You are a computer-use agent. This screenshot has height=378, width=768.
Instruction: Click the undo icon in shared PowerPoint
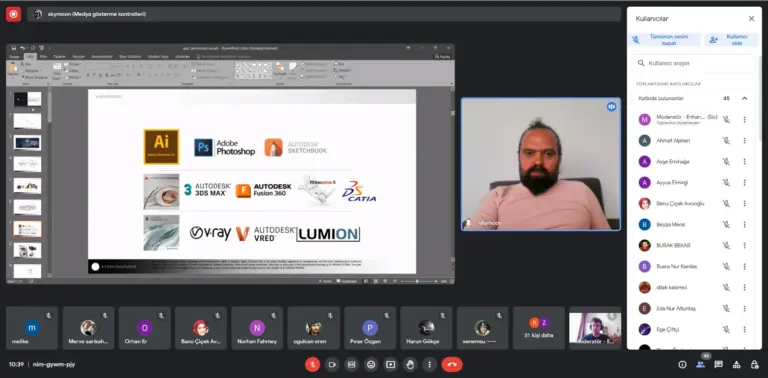[23, 48]
